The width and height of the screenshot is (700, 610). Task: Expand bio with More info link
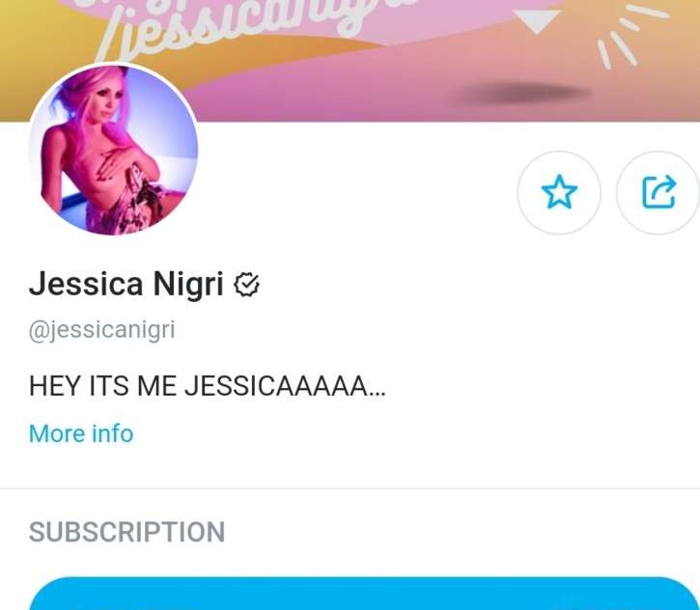[81, 433]
